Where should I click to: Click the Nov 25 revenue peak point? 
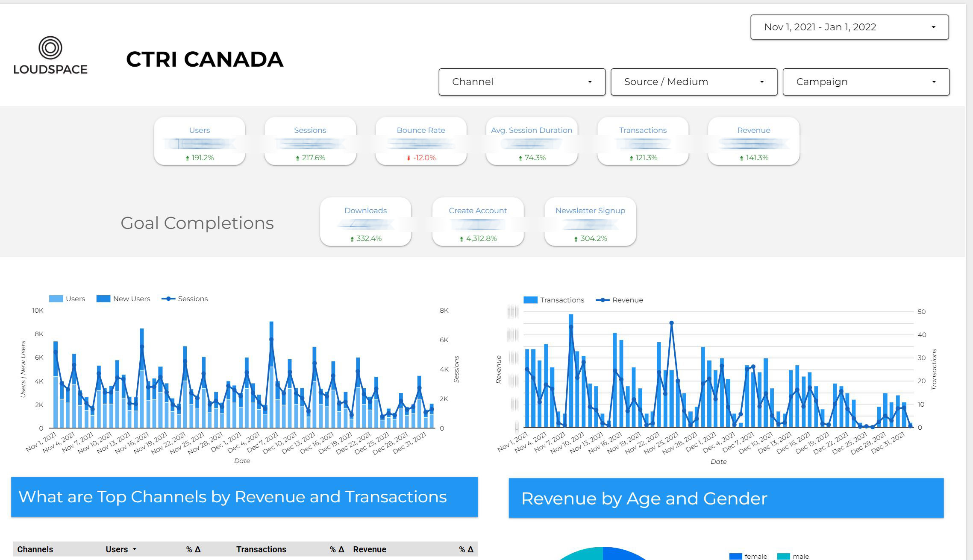[672, 323]
